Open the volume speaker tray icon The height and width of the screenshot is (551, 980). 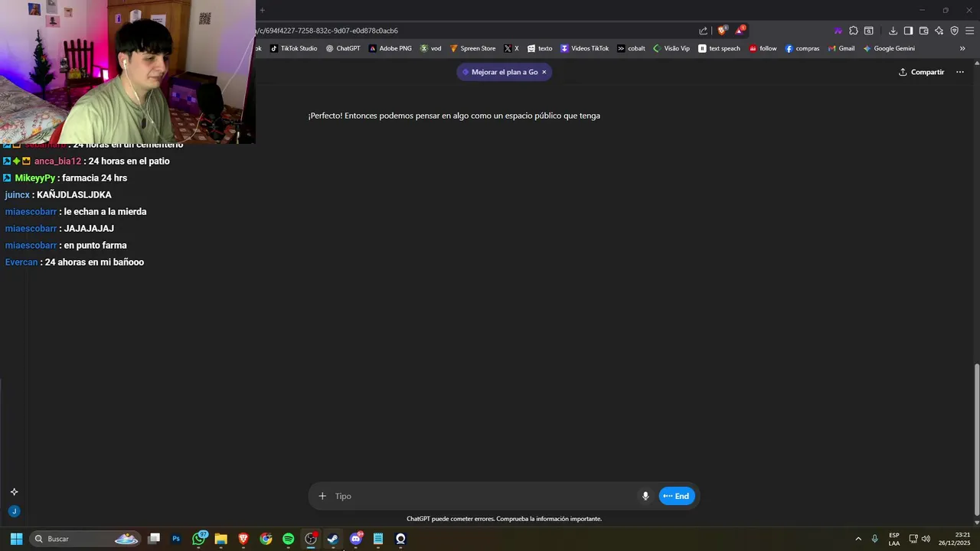click(x=926, y=539)
